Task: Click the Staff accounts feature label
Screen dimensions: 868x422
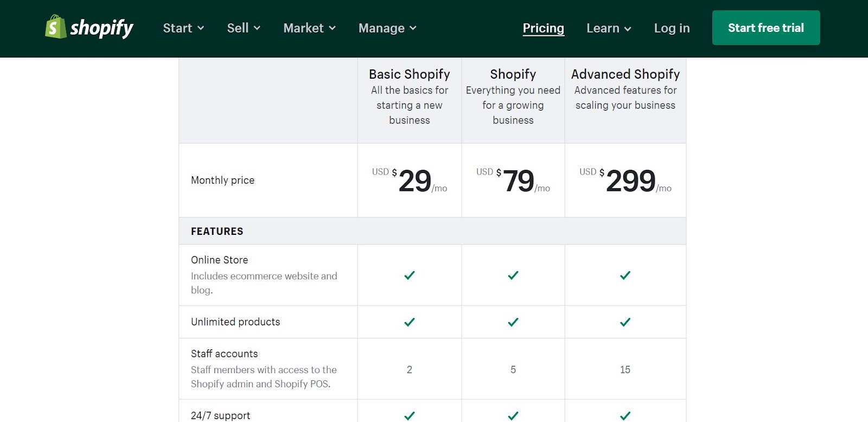Action: click(x=224, y=354)
